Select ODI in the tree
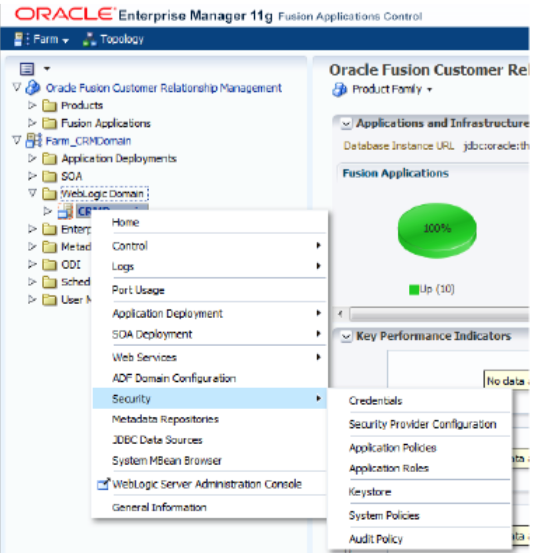The width and height of the screenshot is (538, 558). (71, 265)
